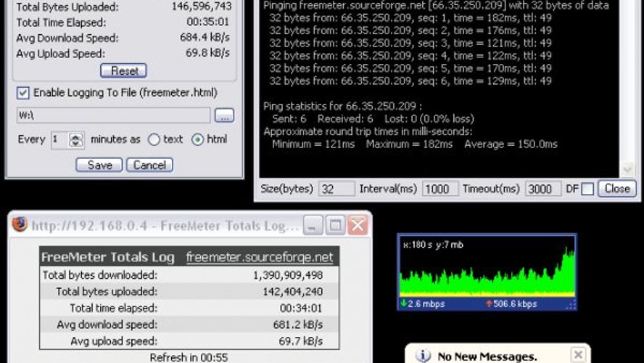Click Total Time Elapsed value 00:35:01

tap(208, 22)
